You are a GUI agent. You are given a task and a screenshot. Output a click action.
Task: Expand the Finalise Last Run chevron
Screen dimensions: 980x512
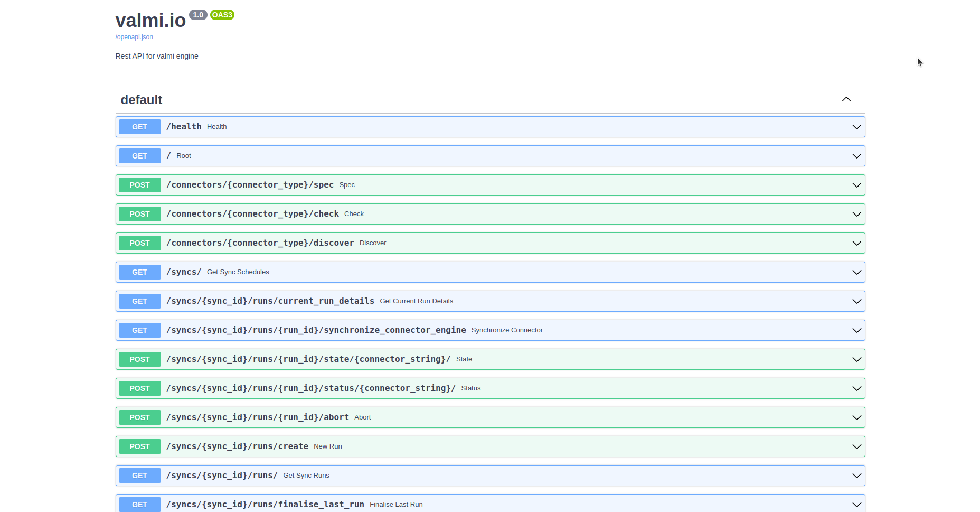[x=856, y=505]
